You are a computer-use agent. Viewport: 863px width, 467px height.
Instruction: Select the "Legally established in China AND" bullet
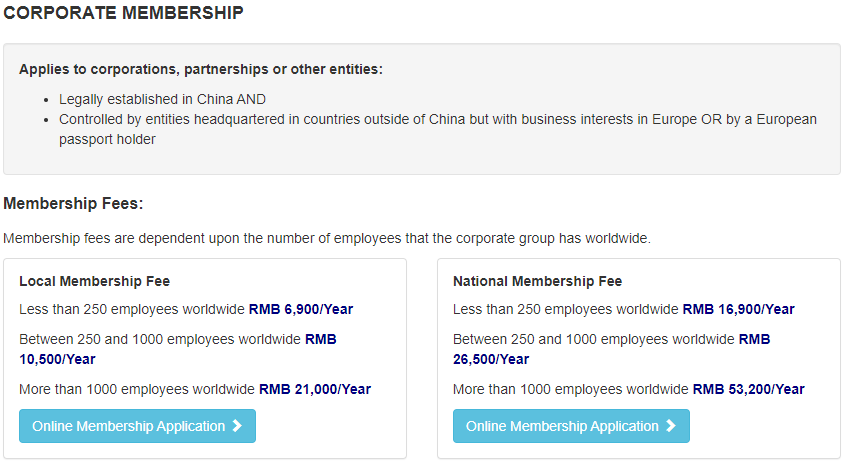pos(162,100)
